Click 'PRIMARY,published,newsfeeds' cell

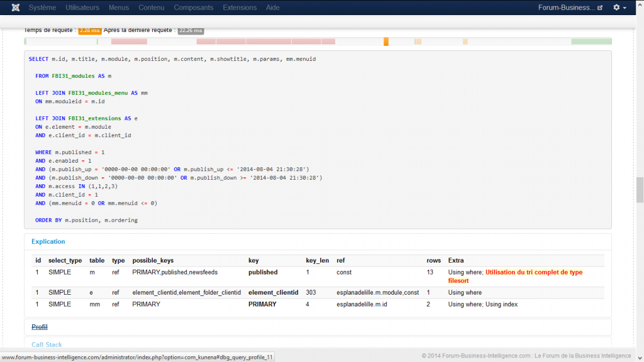click(x=175, y=272)
